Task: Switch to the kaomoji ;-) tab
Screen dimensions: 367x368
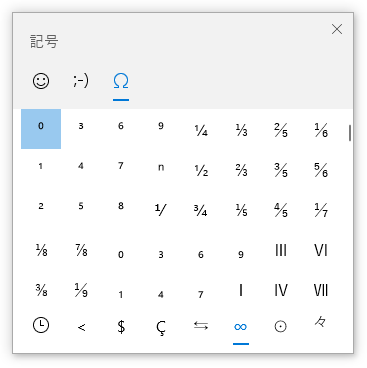Action: pyautogui.click(x=81, y=81)
